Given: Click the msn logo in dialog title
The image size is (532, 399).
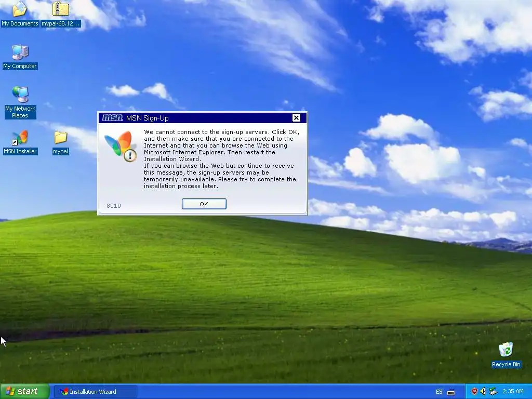Looking at the screenshot, I should coord(112,118).
